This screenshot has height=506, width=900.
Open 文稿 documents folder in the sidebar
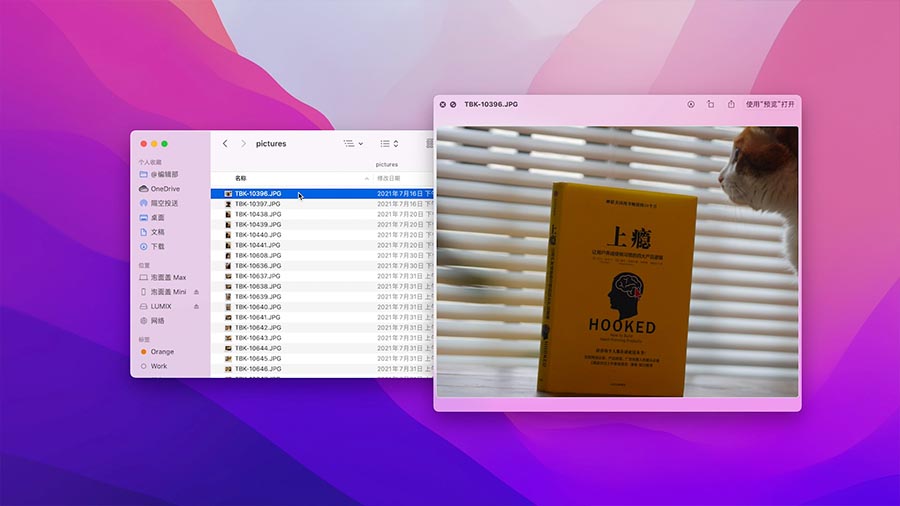pyautogui.click(x=157, y=232)
